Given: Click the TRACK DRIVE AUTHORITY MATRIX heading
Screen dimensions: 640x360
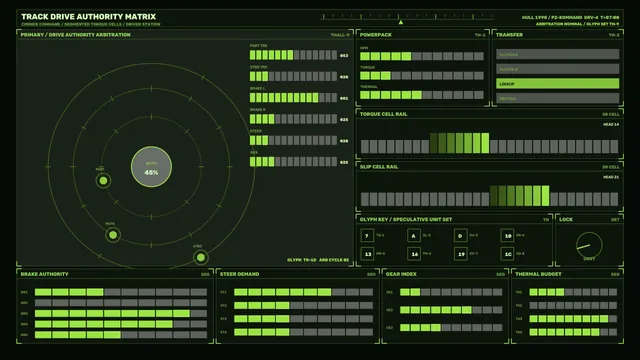Looking at the screenshot, I should tap(89, 17).
